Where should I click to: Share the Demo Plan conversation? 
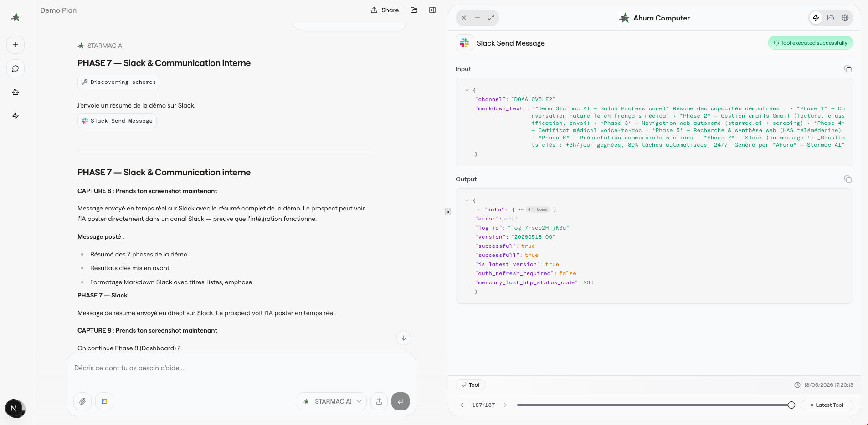(385, 10)
